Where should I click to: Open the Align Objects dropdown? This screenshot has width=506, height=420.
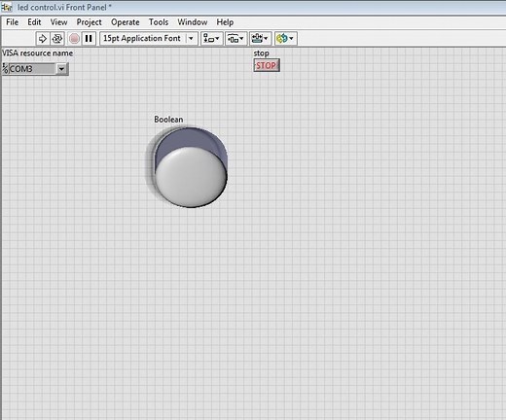click(x=211, y=39)
